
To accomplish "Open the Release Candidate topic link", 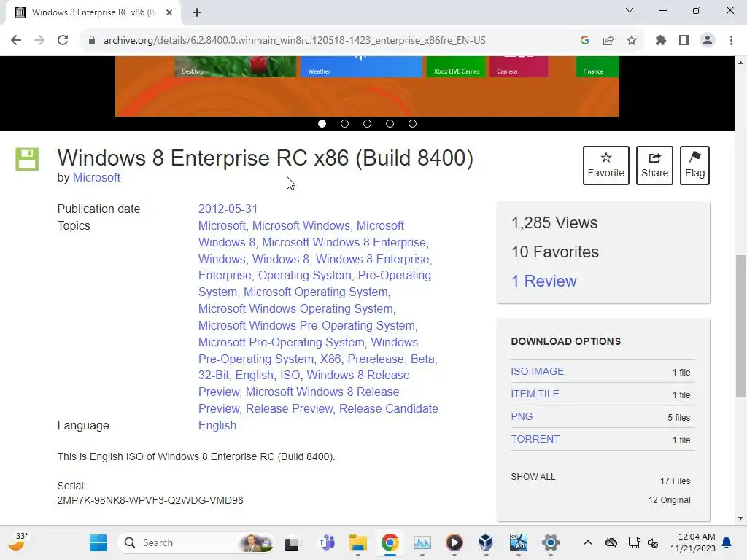I will pos(389,408).
